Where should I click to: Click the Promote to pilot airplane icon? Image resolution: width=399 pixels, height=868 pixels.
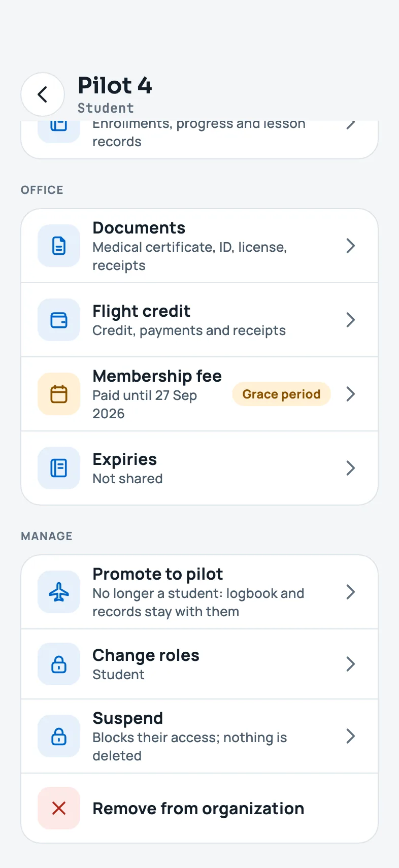tap(59, 592)
